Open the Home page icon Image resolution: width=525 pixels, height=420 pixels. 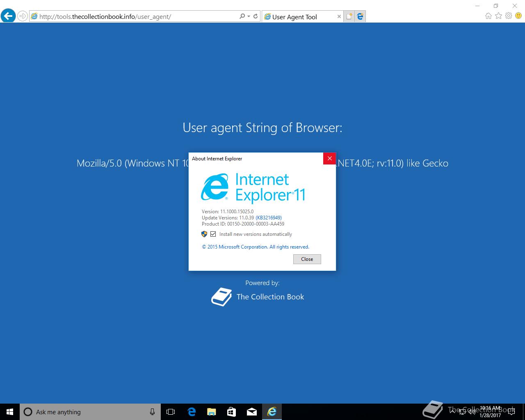click(488, 16)
